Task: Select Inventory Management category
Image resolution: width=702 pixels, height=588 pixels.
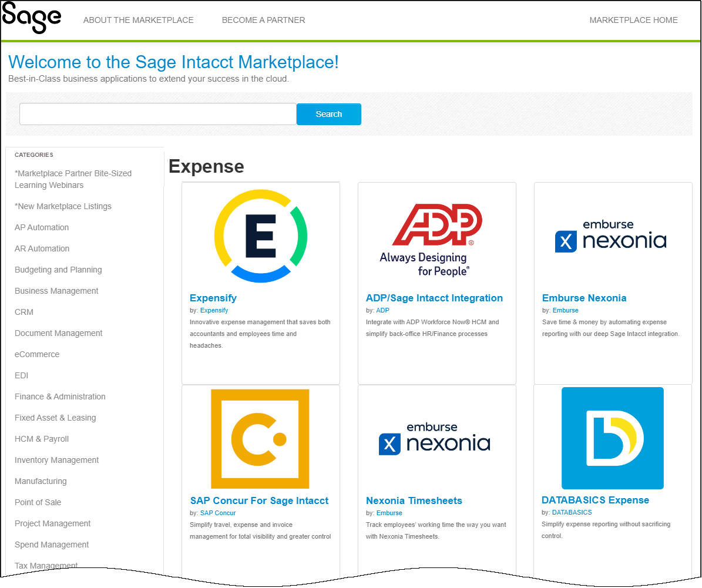Action: pos(57,460)
